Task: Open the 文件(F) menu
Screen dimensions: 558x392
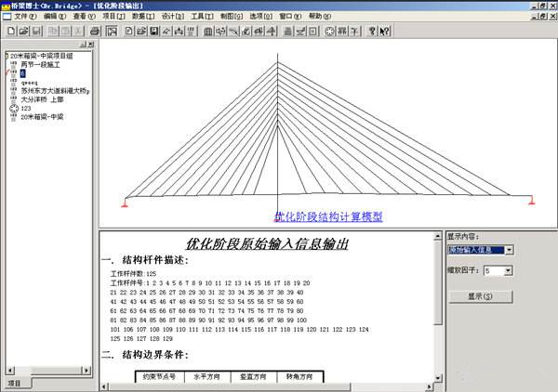Action: tap(25, 17)
